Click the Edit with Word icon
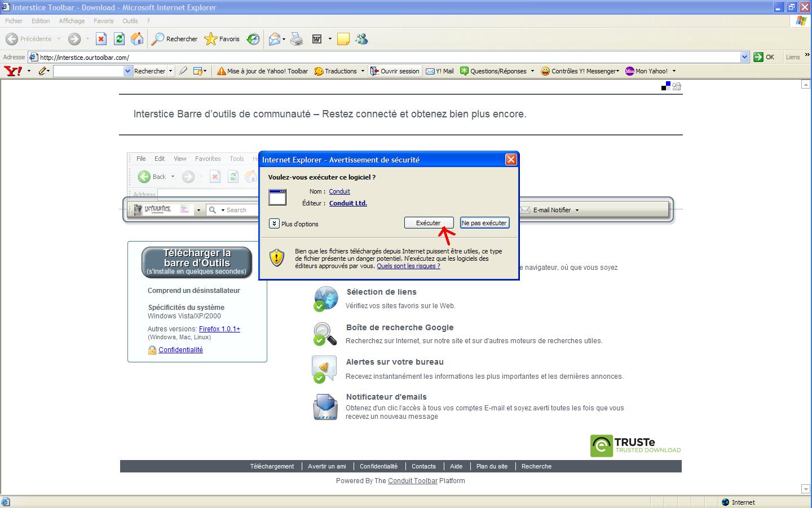The image size is (812, 508). [x=317, y=39]
